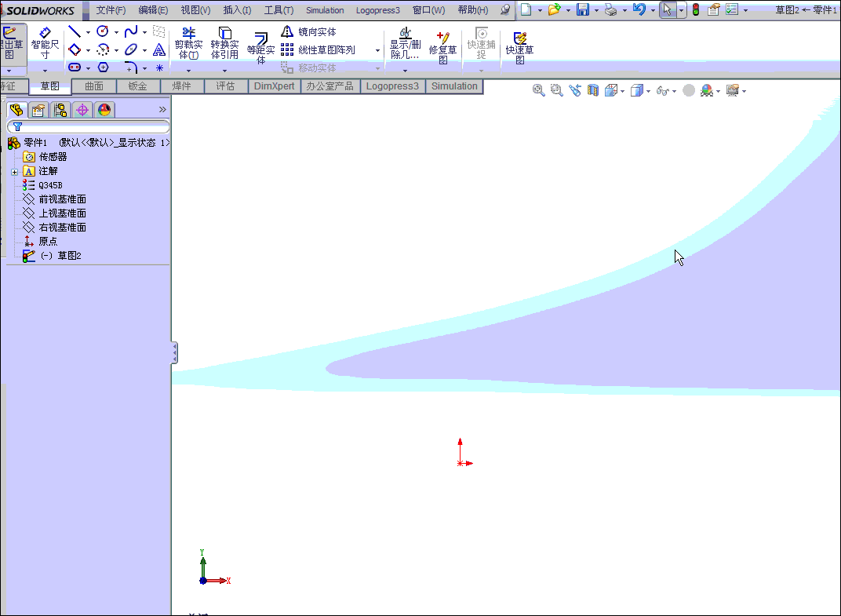Click the Zoom to Area icon

[x=557, y=91]
